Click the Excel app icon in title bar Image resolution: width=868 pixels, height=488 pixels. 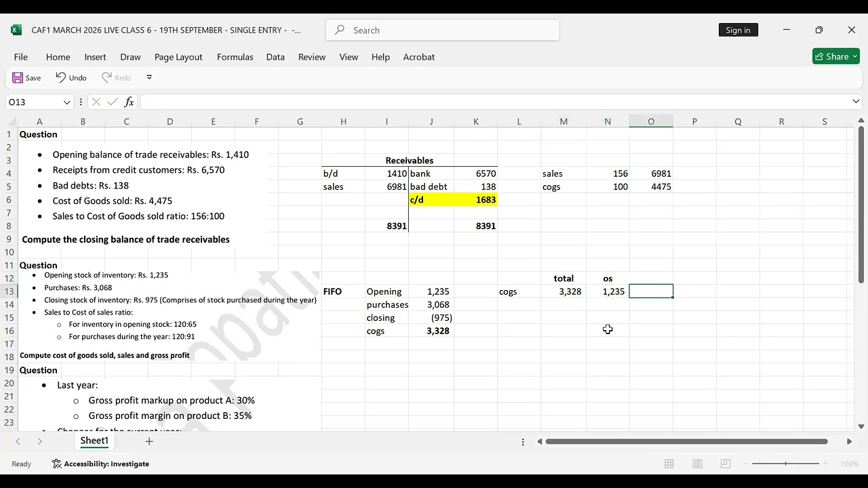click(16, 30)
